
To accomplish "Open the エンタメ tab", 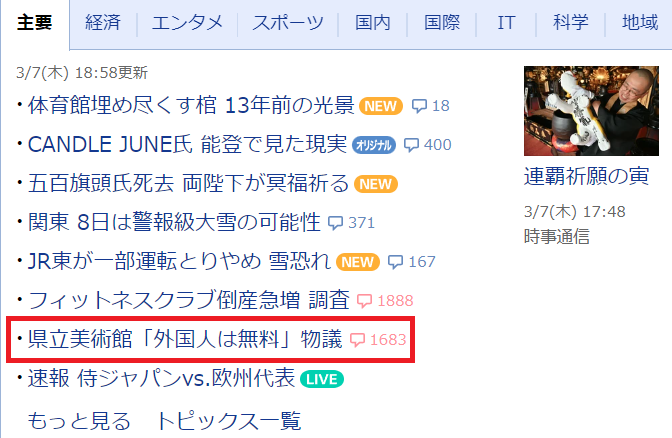I will coord(187,22).
